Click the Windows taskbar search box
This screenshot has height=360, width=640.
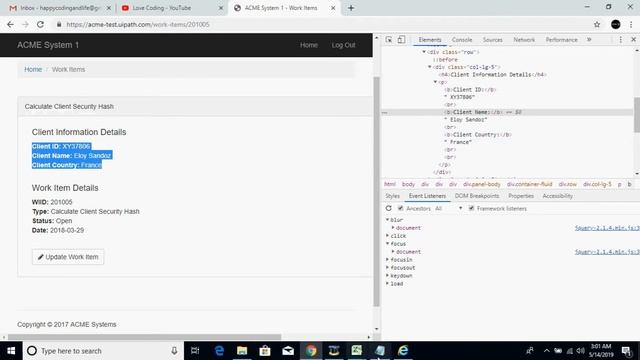point(103,351)
